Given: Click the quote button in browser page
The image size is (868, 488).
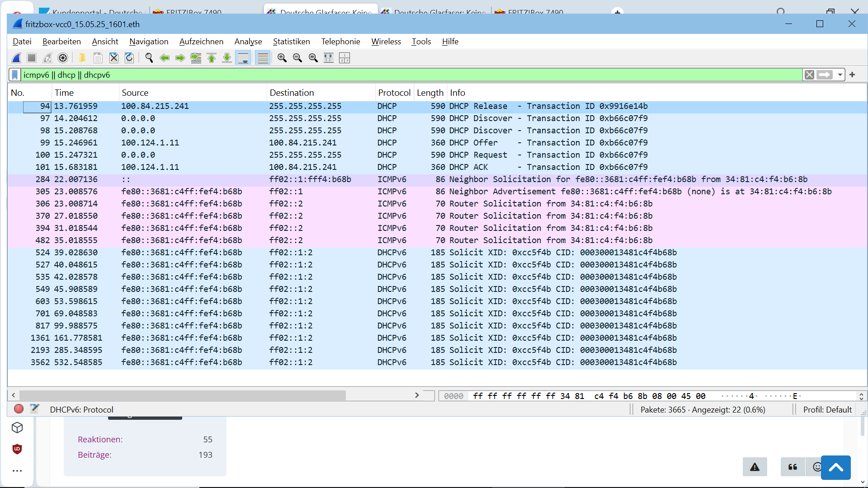Looking at the screenshot, I should 793,467.
